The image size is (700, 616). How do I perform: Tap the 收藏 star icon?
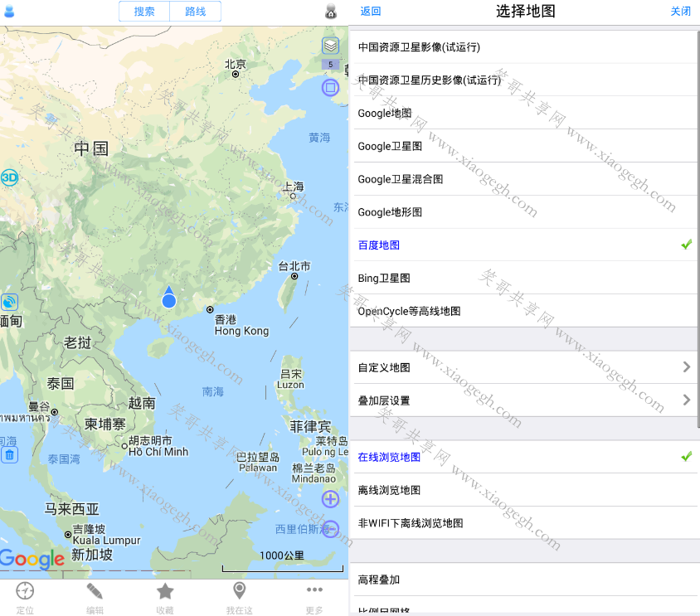(x=165, y=591)
